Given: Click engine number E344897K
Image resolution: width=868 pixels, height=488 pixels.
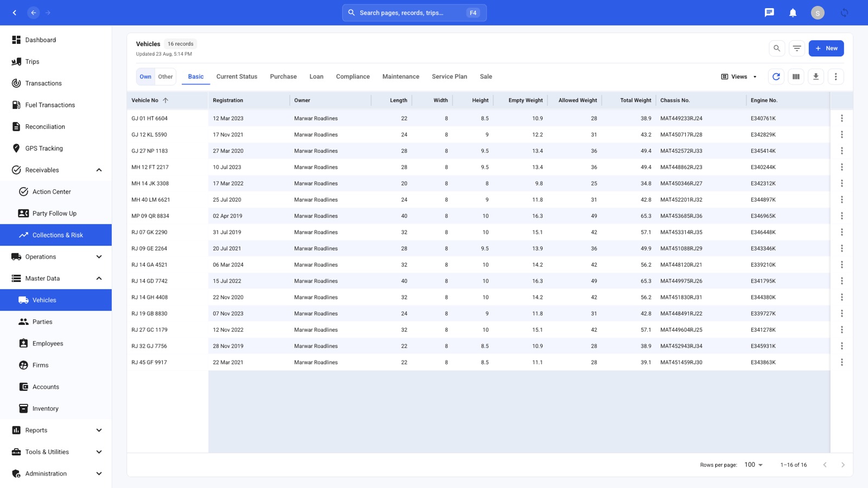Looking at the screenshot, I should point(763,200).
